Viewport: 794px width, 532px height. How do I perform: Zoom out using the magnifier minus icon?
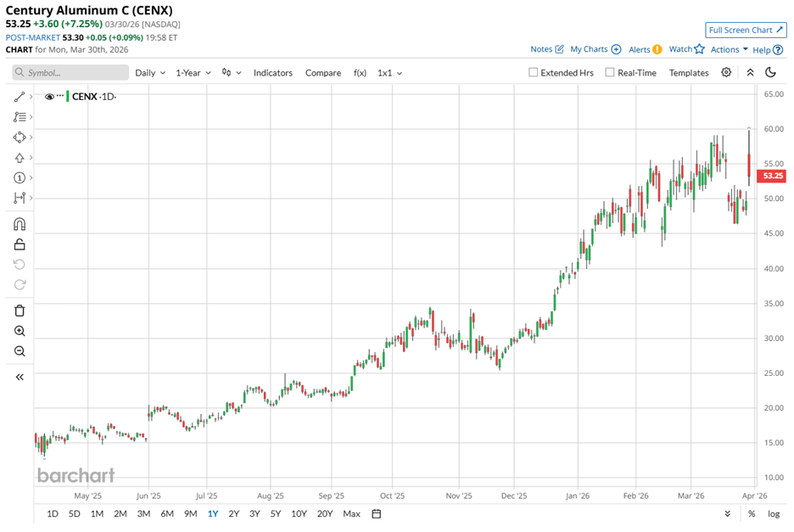click(20, 351)
